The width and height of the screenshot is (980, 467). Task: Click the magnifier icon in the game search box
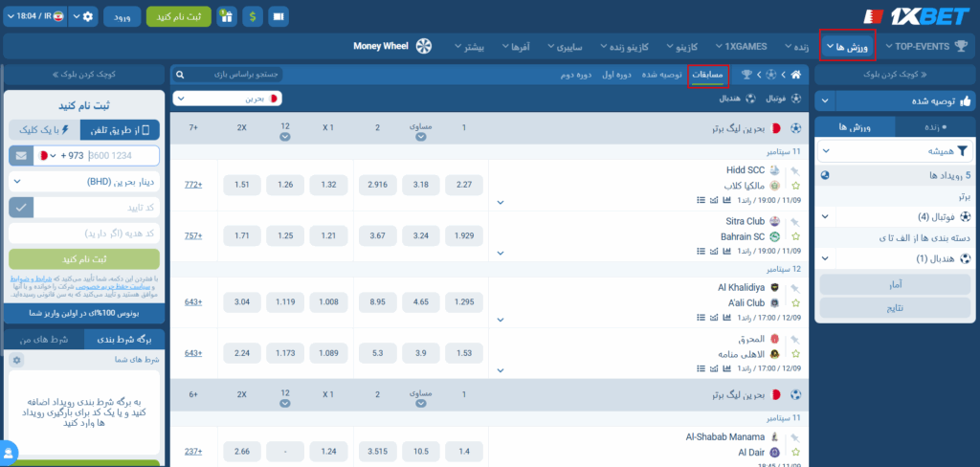[x=180, y=75]
